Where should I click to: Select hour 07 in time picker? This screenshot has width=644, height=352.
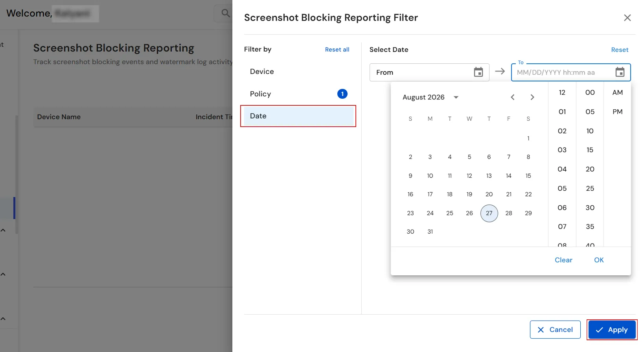click(562, 227)
